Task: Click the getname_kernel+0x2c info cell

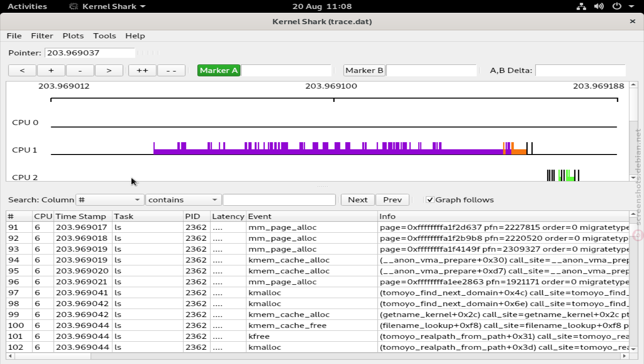Action: (503, 315)
